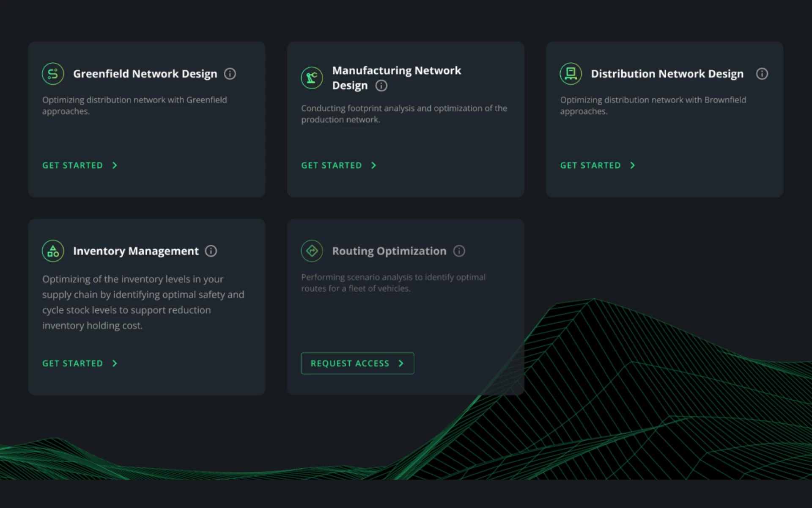Viewport: 812px width, 508px height.
Task: Click the Distribution Network Design cart icon
Action: [x=571, y=74]
